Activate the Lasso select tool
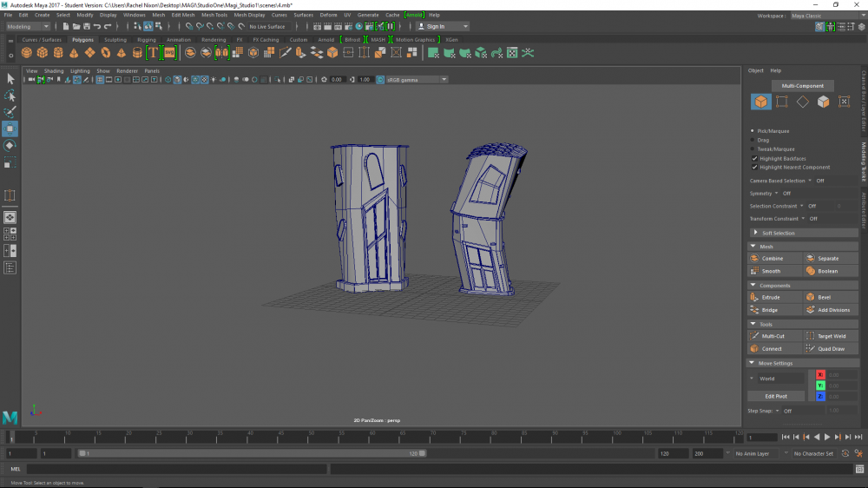The width and height of the screenshot is (868, 488). tap(10, 96)
